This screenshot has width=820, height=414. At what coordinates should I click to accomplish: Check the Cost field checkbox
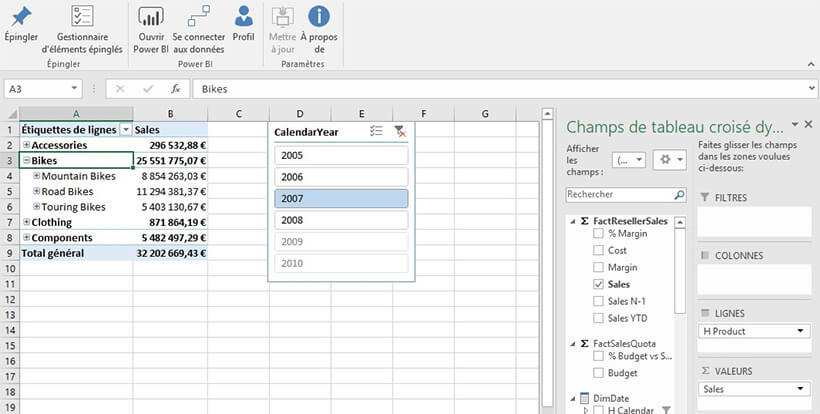coord(599,250)
